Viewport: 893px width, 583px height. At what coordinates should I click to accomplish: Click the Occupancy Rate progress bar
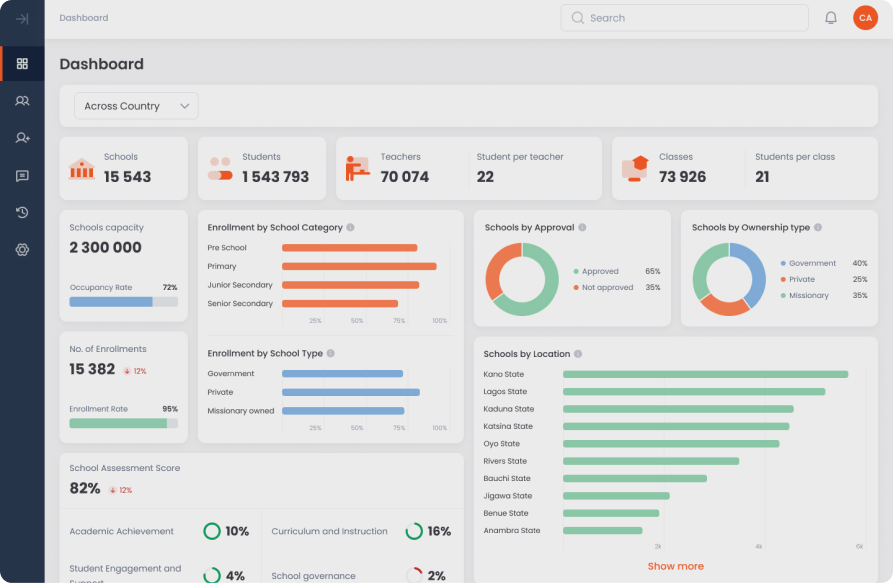[124, 302]
